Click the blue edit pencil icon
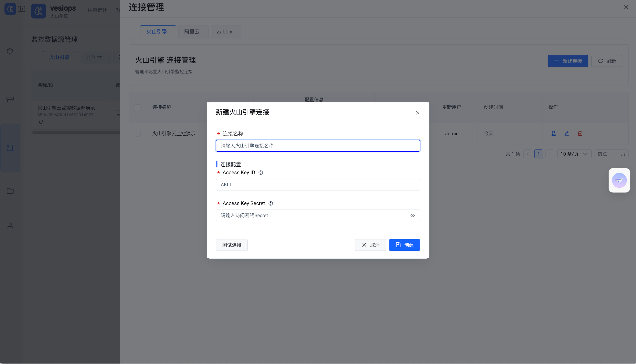636x364 pixels. (566, 133)
